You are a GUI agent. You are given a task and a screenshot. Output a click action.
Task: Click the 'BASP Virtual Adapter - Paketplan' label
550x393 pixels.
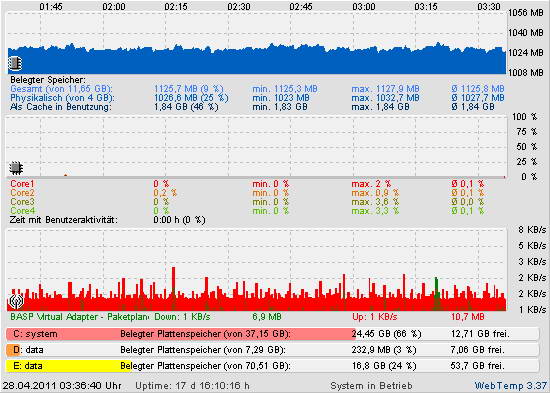tap(80, 317)
